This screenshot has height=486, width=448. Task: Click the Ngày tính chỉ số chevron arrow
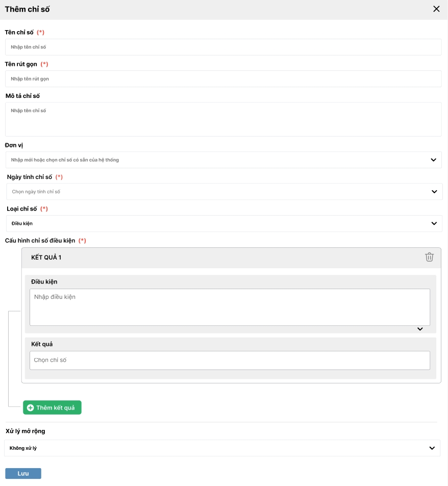tap(434, 192)
